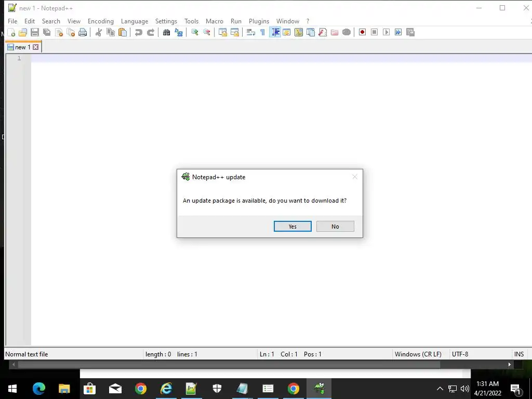Open the Settings menu
Image resolution: width=532 pixels, height=399 pixels.
coord(166,21)
